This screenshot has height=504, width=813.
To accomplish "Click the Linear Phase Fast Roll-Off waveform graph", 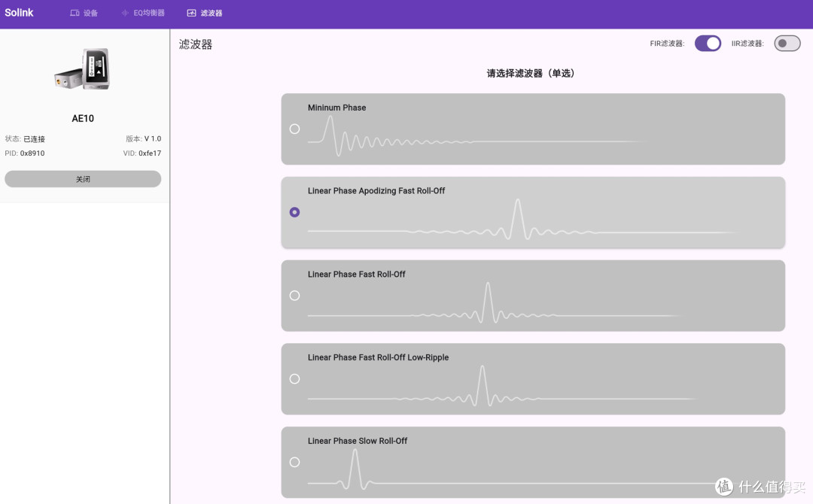I will coord(494,302).
